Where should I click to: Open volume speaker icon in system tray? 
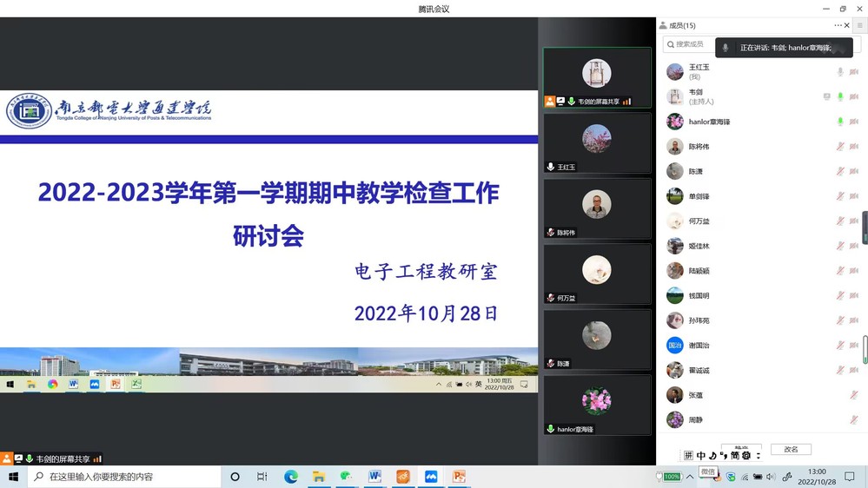[x=772, y=477]
